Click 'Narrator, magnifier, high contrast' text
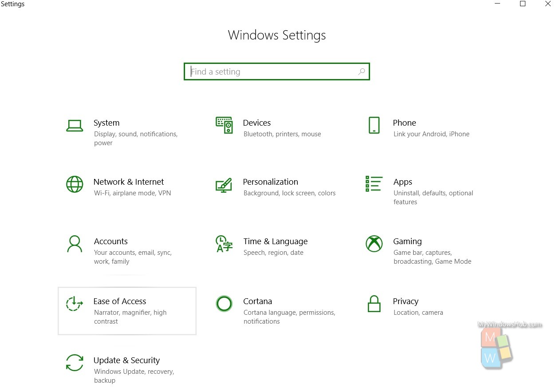The image size is (556, 392). 130,317
